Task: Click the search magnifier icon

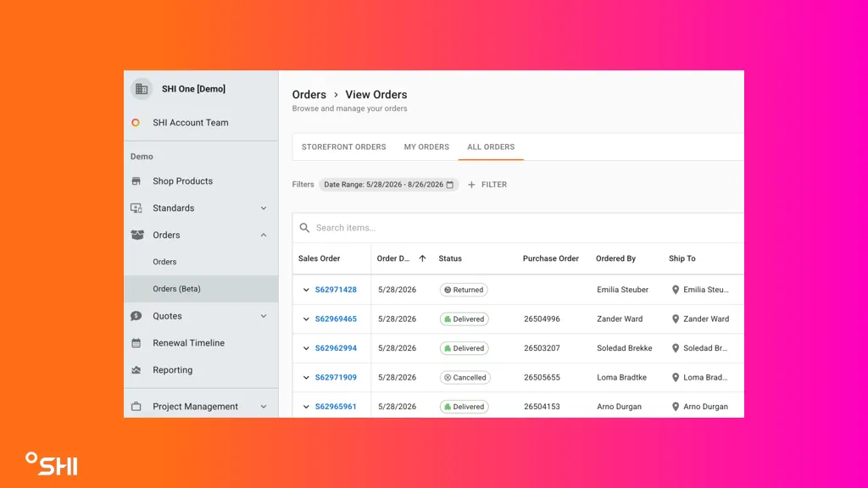Action: pos(304,228)
